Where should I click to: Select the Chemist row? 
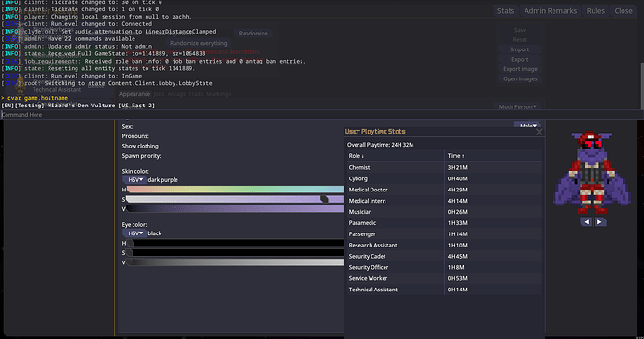[x=444, y=168]
